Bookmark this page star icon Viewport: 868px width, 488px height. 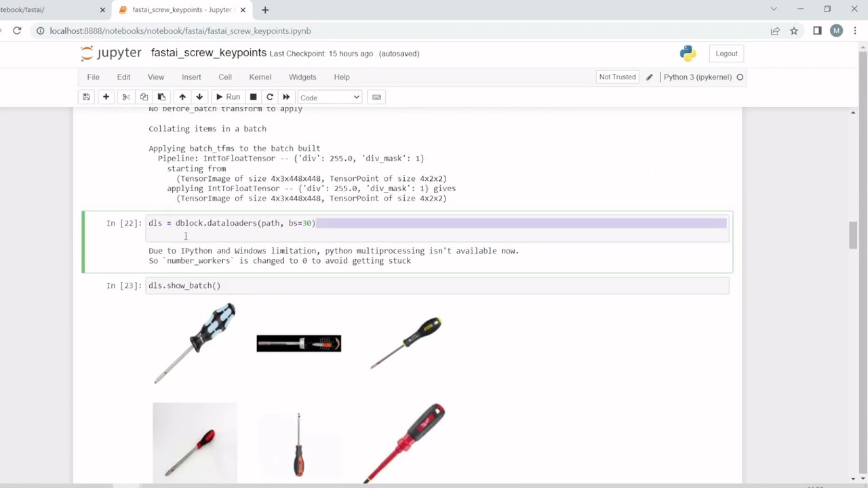pyautogui.click(x=794, y=31)
